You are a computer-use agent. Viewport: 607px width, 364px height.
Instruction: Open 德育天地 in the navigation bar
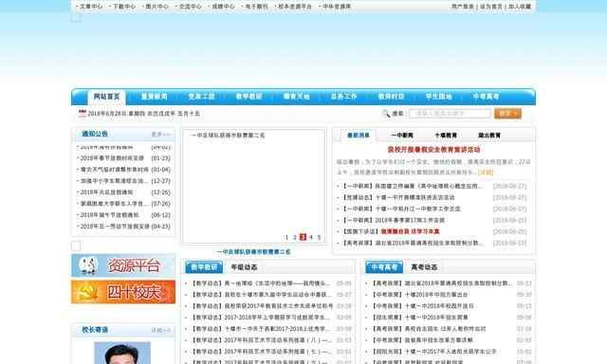[296, 97]
